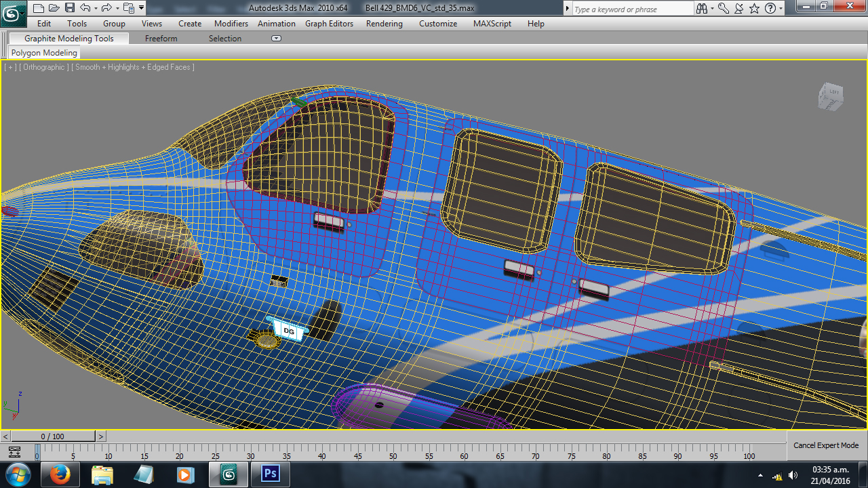Viewport: 868px width, 488px height.
Task: Open the Customize menu
Action: click(438, 24)
